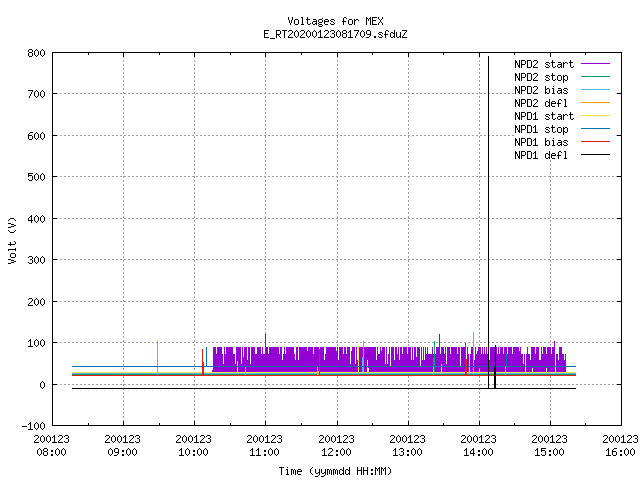Click the light blue NPD2 bias legend line

(596, 89)
